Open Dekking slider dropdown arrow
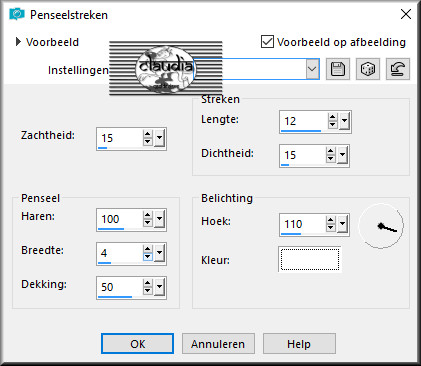 pyautogui.click(x=160, y=287)
